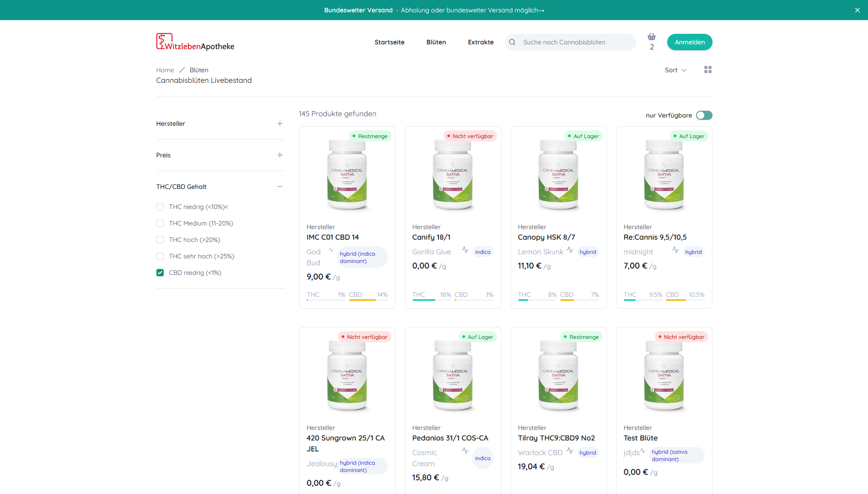Click the pulse icon beside midnight
Screen dimensions: 868x494
675,250
